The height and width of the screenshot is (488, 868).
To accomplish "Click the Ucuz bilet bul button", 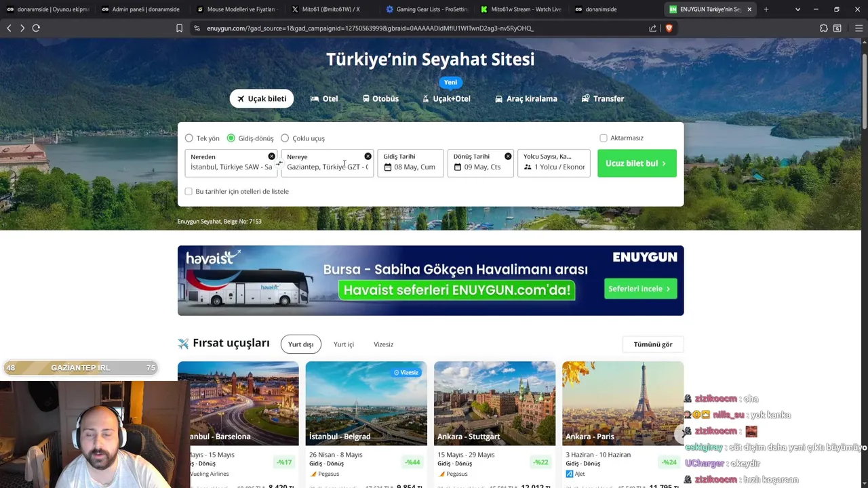I will point(637,163).
